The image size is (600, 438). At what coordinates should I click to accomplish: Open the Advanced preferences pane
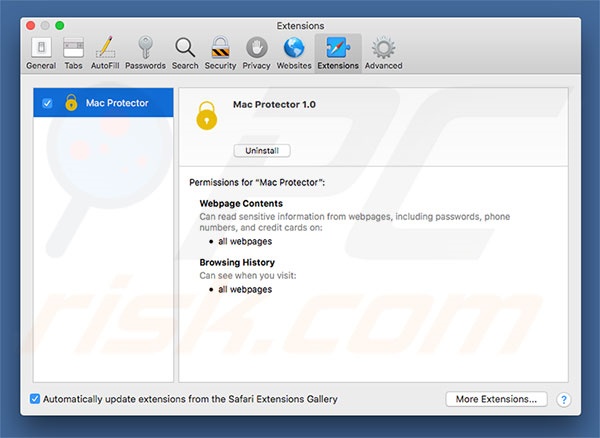(x=383, y=54)
